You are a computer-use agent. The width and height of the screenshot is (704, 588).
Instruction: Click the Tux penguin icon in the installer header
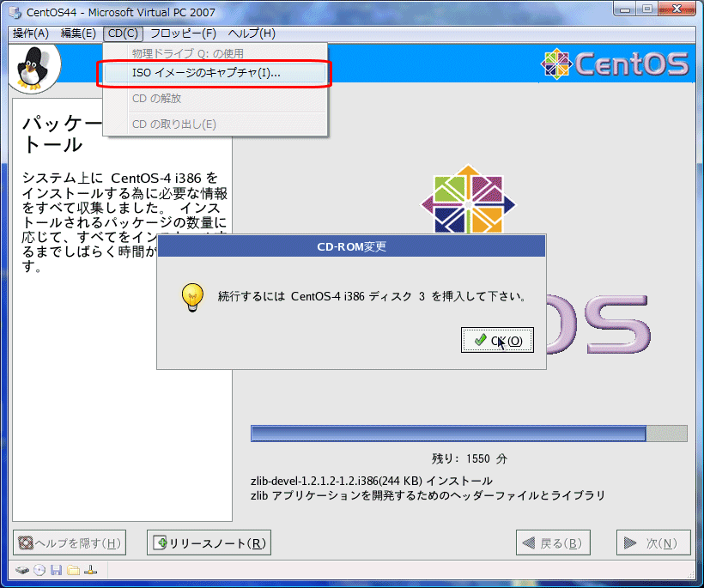pos(32,68)
